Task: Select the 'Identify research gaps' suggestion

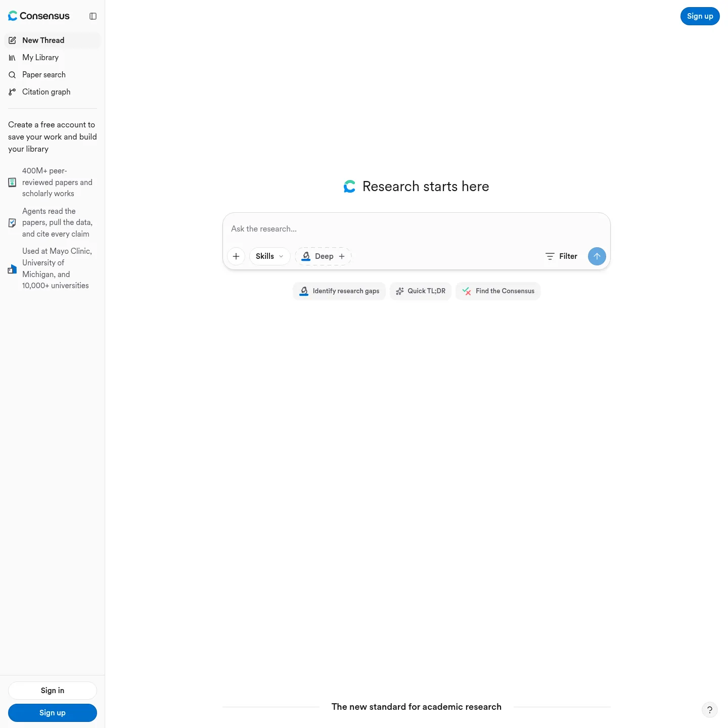Action: 339,291
